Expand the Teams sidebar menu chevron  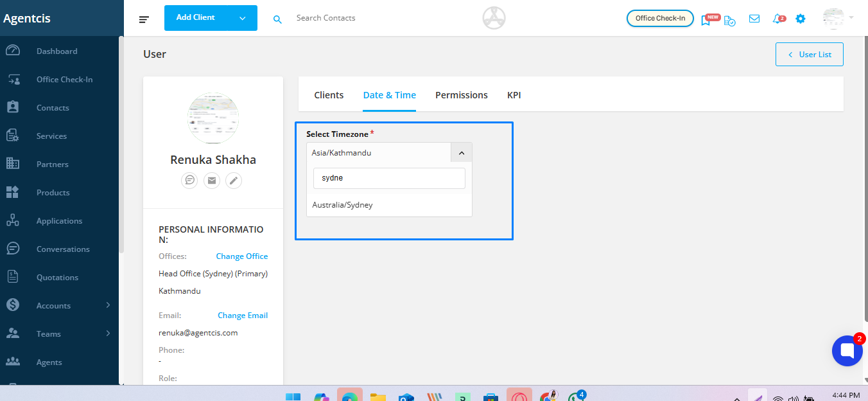click(108, 334)
